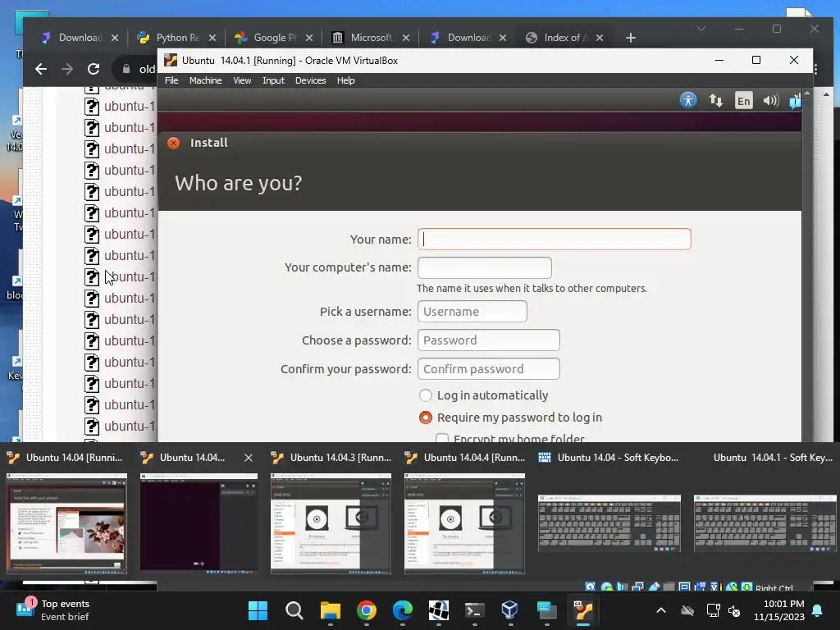Close the Google Pl tab

click(x=309, y=38)
